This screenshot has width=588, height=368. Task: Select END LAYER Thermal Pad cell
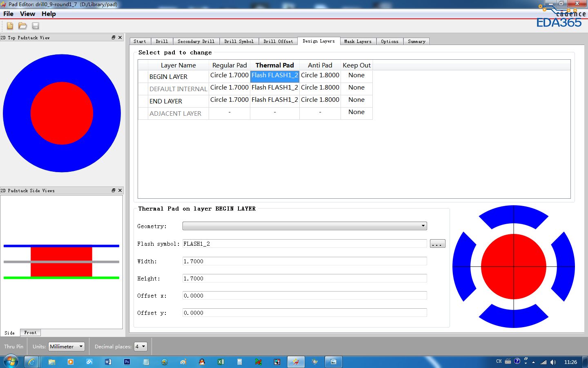(275, 100)
